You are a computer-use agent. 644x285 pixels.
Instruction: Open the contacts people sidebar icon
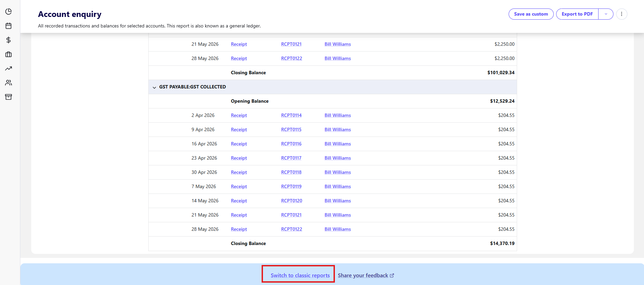[x=8, y=83]
